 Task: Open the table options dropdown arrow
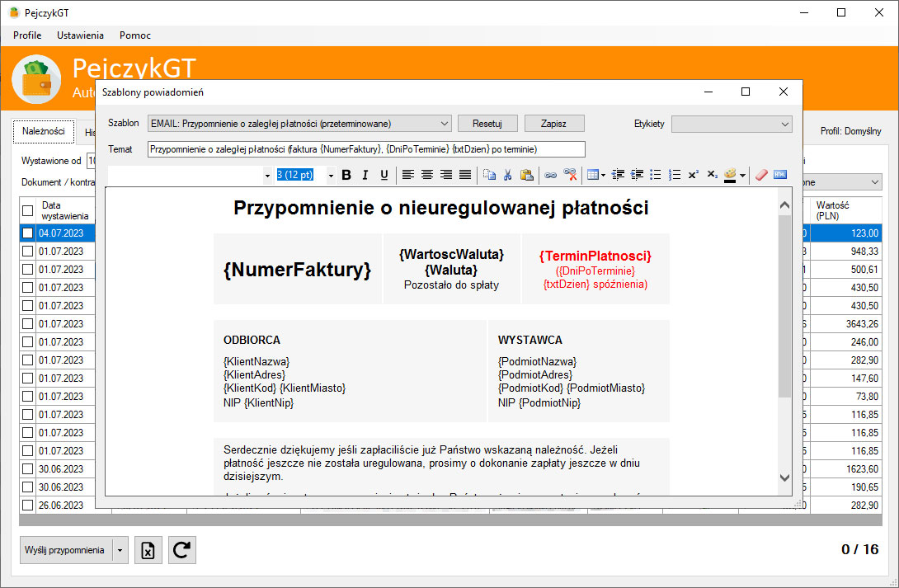603,176
